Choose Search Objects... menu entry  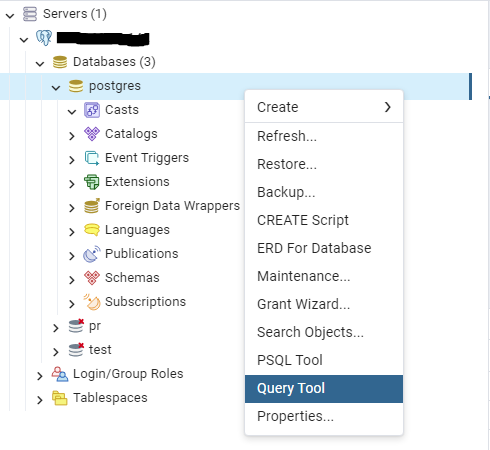tap(324, 332)
